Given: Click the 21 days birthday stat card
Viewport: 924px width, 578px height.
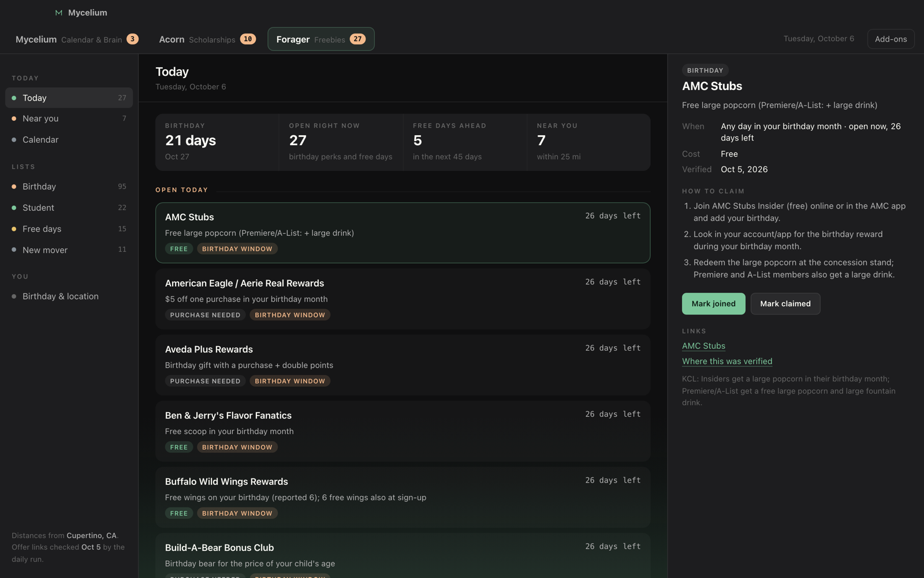Looking at the screenshot, I should (217, 142).
